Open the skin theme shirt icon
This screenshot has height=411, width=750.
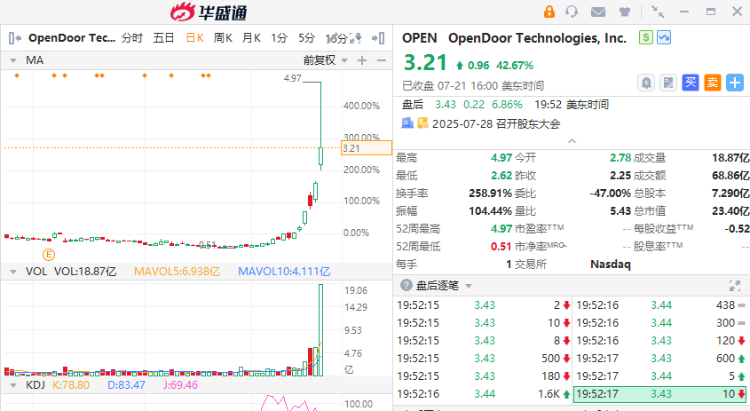click(625, 11)
